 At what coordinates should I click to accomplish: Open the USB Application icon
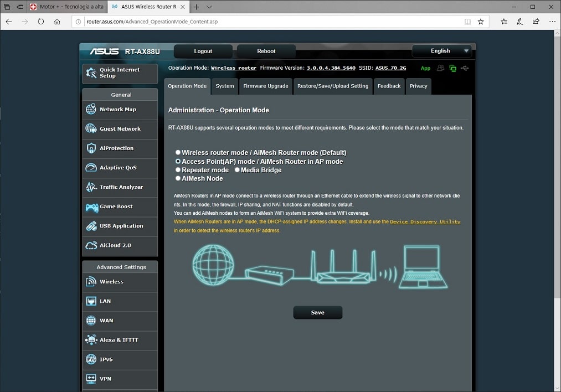[91, 226]
